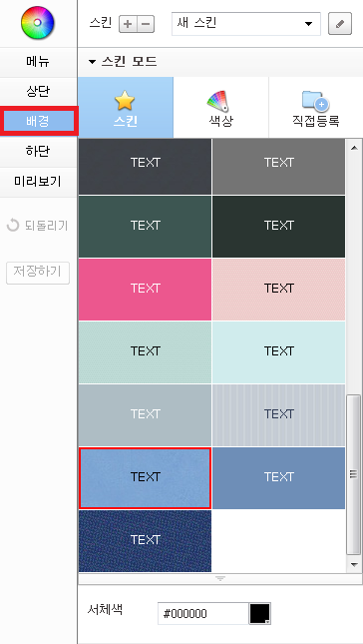Click the 되돌리기 undo arrow icon
363x644 pixels.
pyautogui.click(x=13, y=225)
